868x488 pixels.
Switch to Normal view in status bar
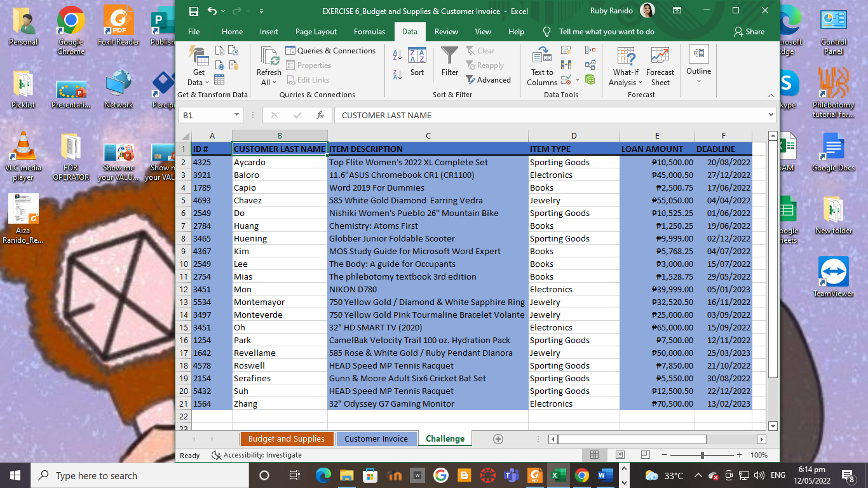[x=594, y=455]
